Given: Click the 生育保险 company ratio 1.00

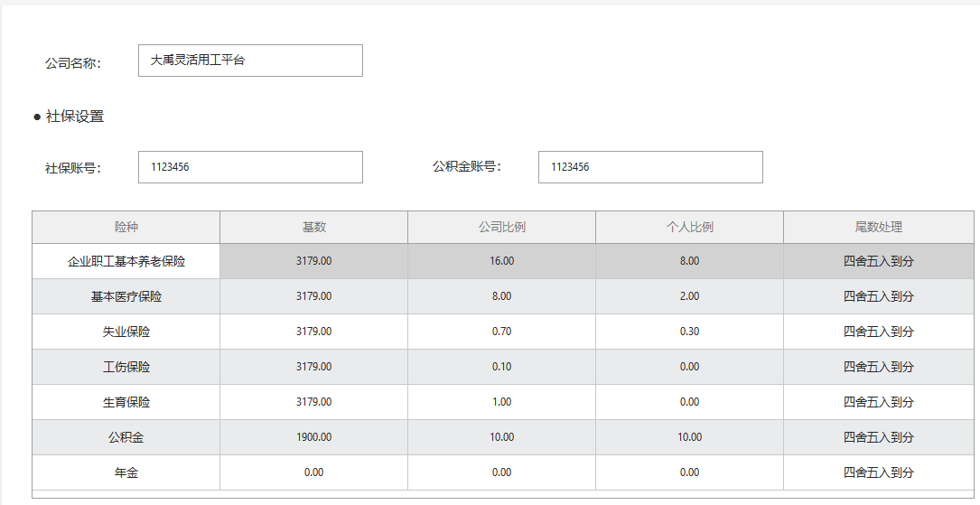Looking at the screenshot, I should click(x=502, y=402).
